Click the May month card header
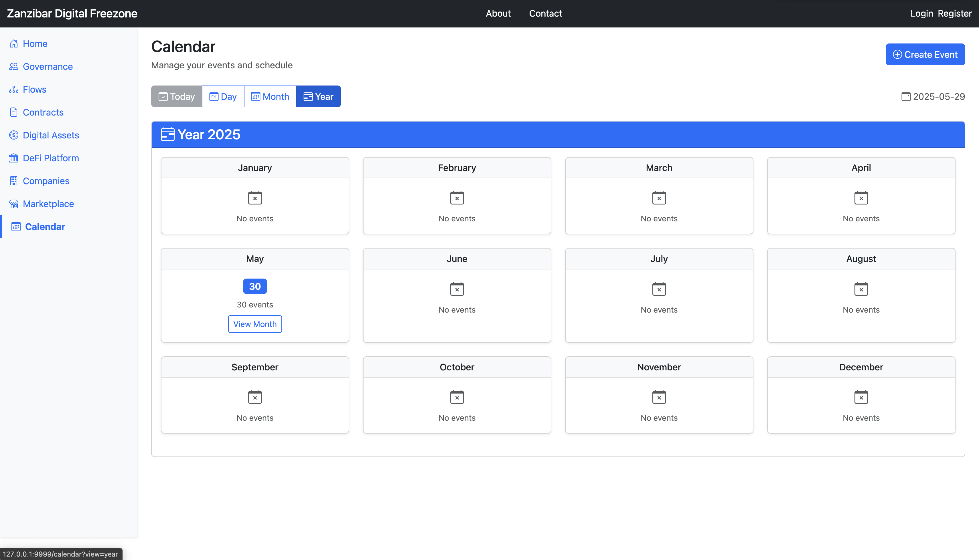 255,259
